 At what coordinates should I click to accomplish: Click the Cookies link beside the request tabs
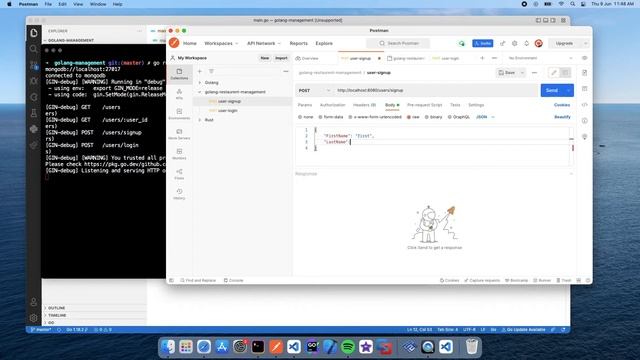562,105
